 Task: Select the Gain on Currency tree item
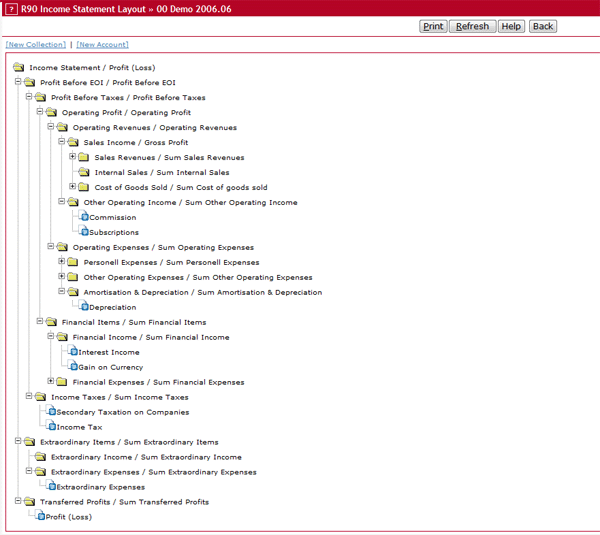pos(110,367)
